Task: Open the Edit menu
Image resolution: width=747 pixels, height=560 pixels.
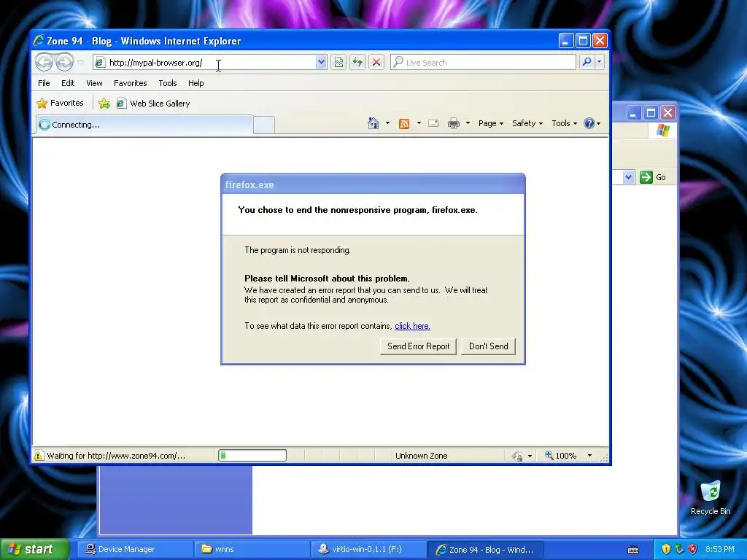Action: click(68, 83)
